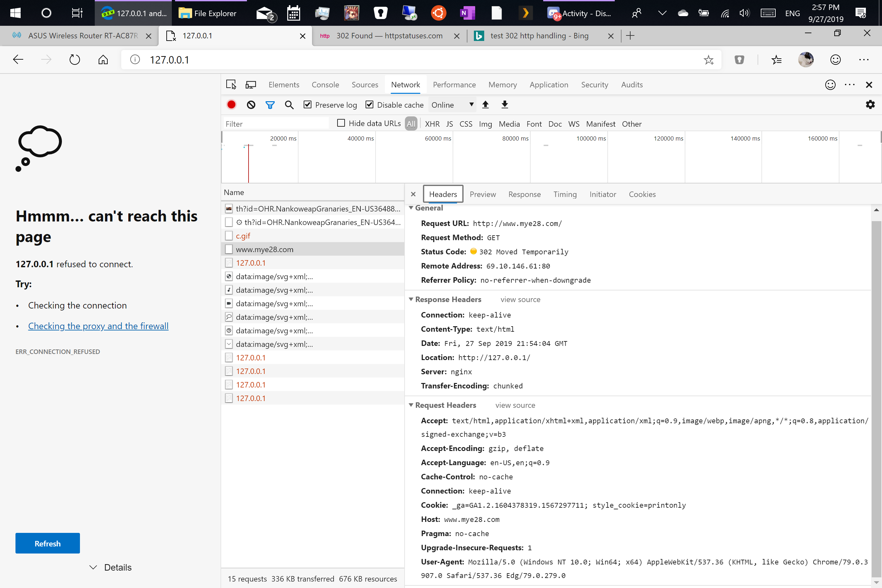Toggle the Disable cache checkbox
Viewport: 882px width, 588px height.
coord(369,105)
